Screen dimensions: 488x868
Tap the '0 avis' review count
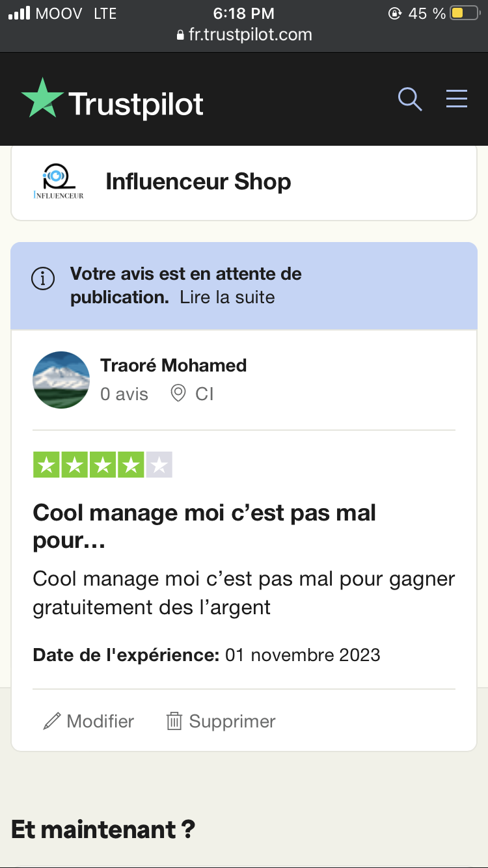pyautogui.click(x=124, y=394)
